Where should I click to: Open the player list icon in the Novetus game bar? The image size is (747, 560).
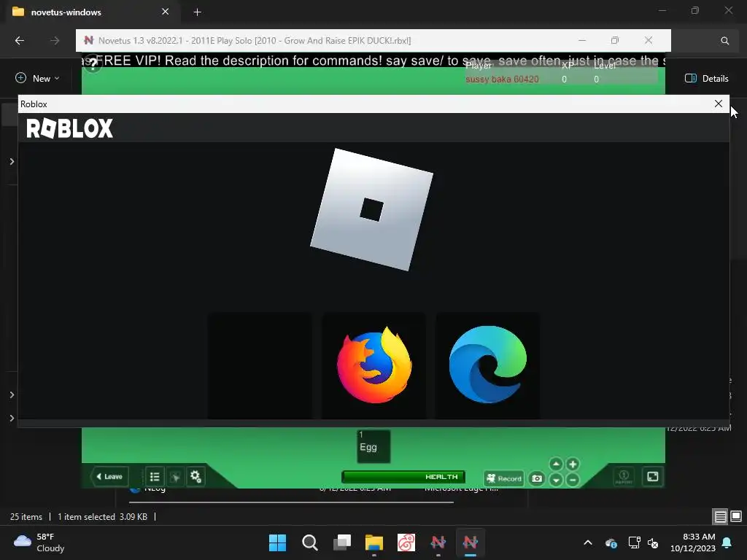coord(155,476)
